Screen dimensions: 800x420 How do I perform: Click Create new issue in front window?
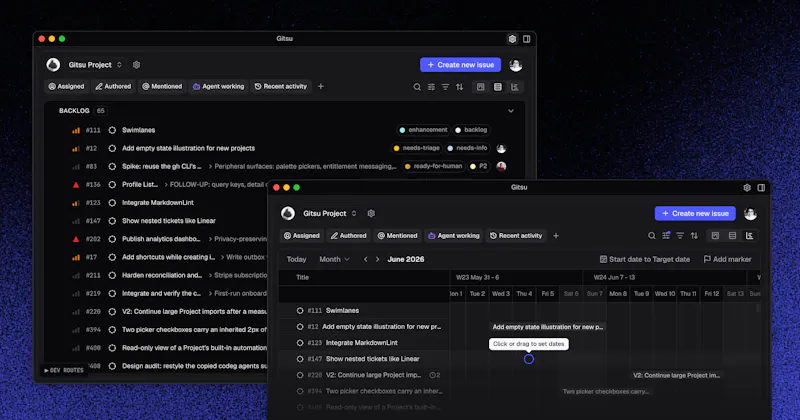695,213
